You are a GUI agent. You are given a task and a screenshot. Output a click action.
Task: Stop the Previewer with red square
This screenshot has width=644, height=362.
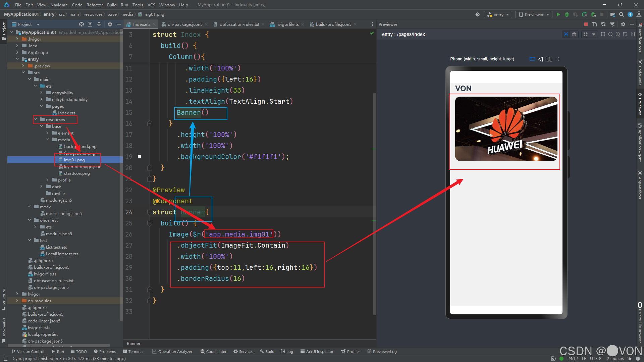(586, 24)
